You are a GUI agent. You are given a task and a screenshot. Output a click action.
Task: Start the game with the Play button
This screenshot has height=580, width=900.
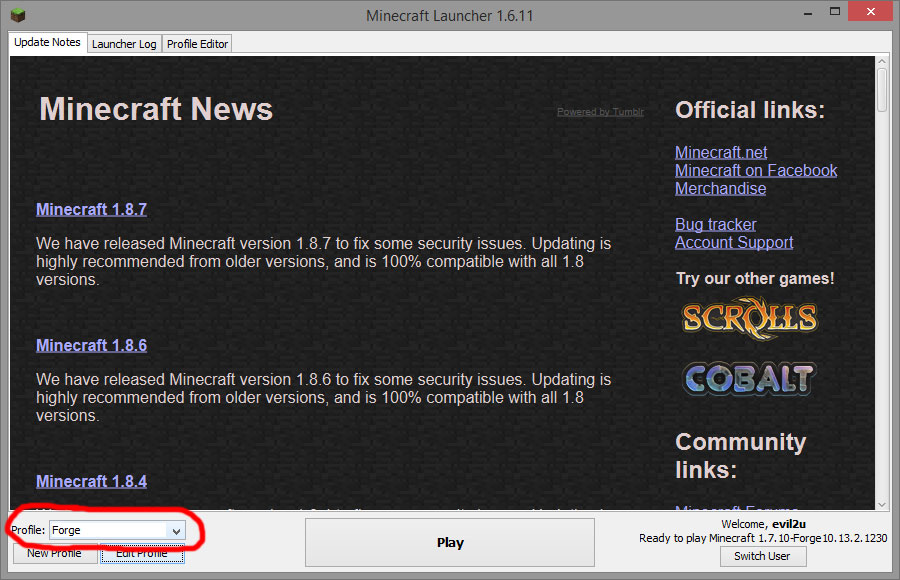tap(450, 543)
